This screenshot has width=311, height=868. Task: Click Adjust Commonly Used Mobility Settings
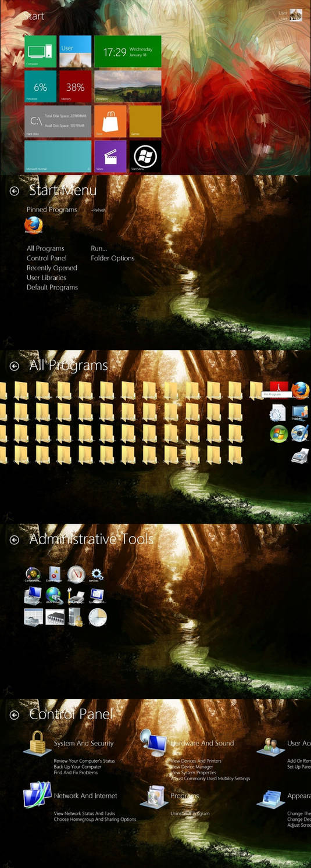pyautogui.click(x=210, y=778)
